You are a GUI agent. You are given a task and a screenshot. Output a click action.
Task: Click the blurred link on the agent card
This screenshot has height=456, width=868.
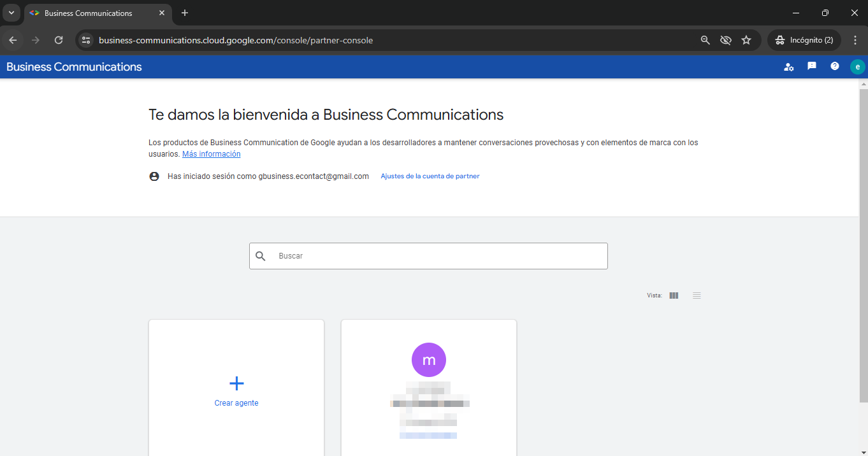(x=428, y=436)
